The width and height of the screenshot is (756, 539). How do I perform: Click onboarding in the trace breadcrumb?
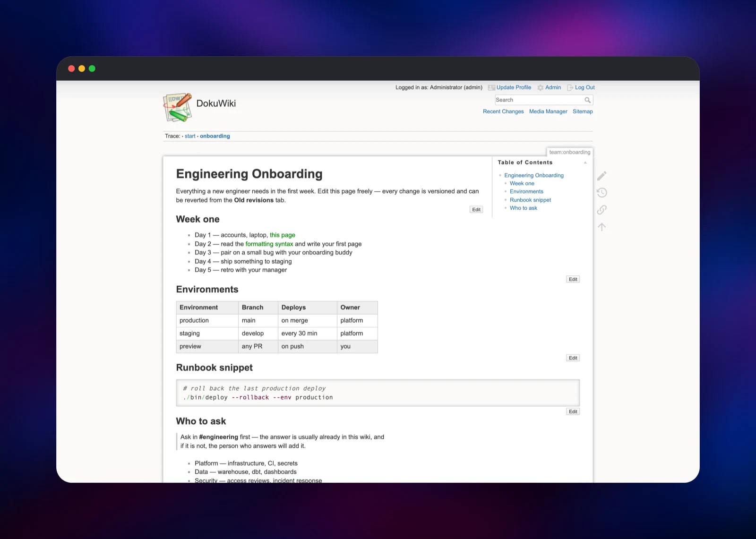click(215, 136)
